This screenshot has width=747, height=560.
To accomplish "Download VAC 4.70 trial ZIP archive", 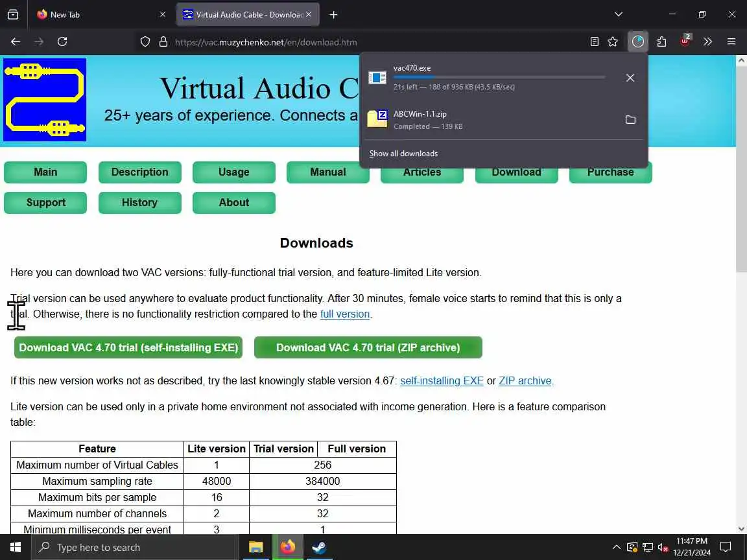I will coord(368,347).
